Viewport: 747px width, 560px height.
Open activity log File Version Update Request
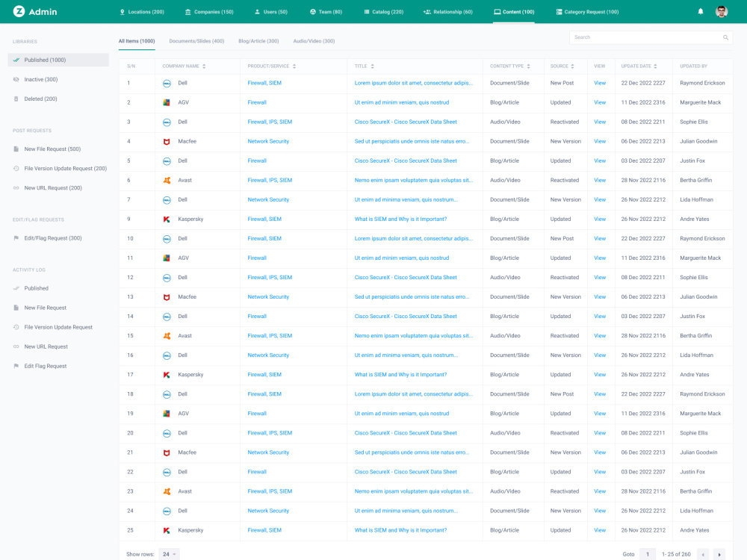pos(58,327)
